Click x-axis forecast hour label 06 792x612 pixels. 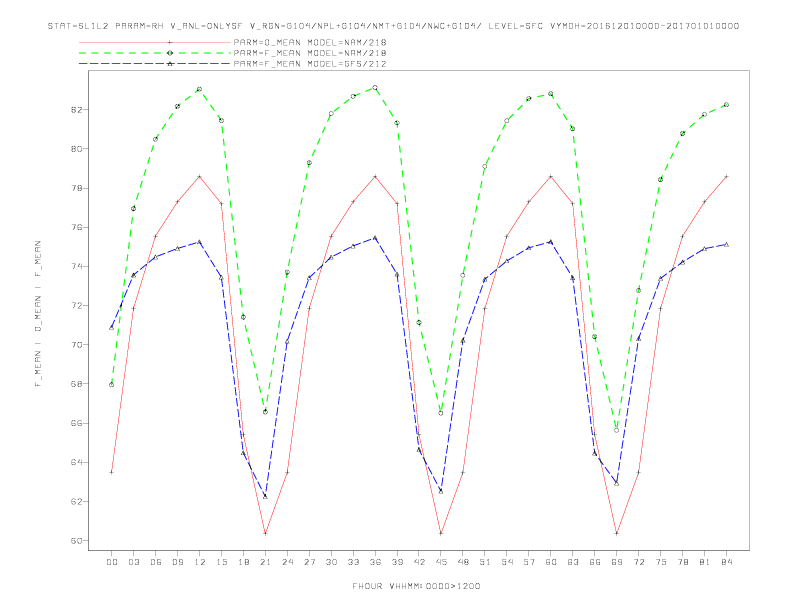point(156,562)
